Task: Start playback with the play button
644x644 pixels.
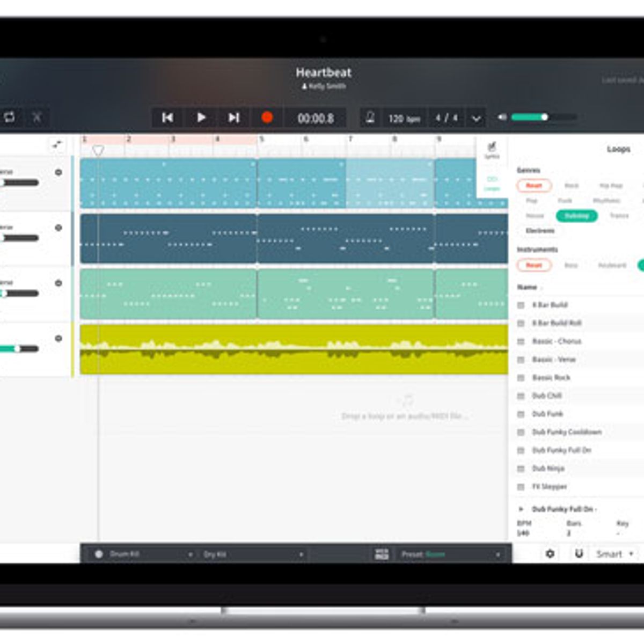Action: tap(201, 118)
